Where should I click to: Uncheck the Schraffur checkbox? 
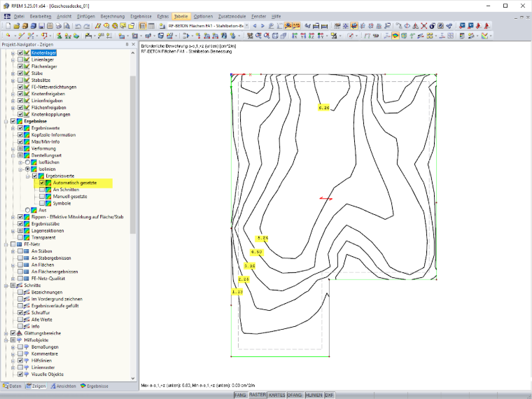tap(20, 312)
